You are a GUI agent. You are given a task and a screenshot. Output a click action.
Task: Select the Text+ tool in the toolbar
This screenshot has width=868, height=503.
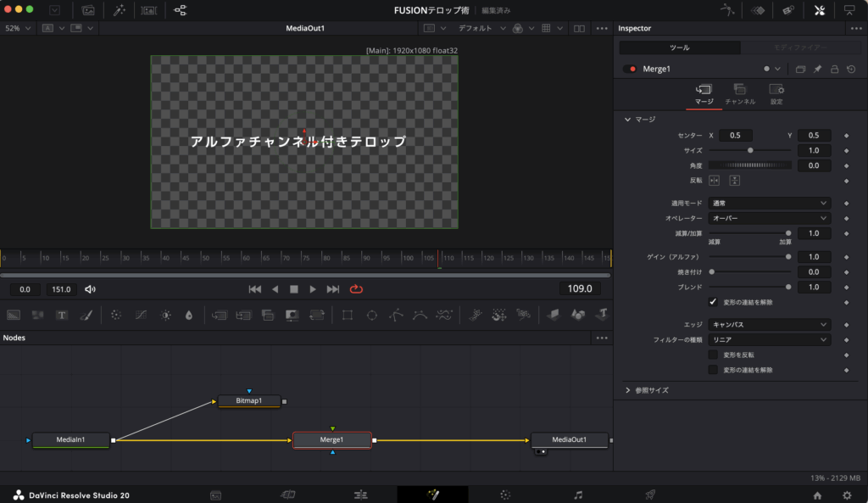(x=62, y=315)
